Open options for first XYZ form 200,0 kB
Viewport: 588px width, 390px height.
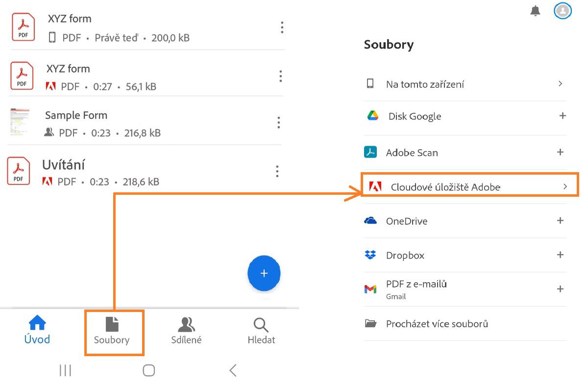[282, 27]
